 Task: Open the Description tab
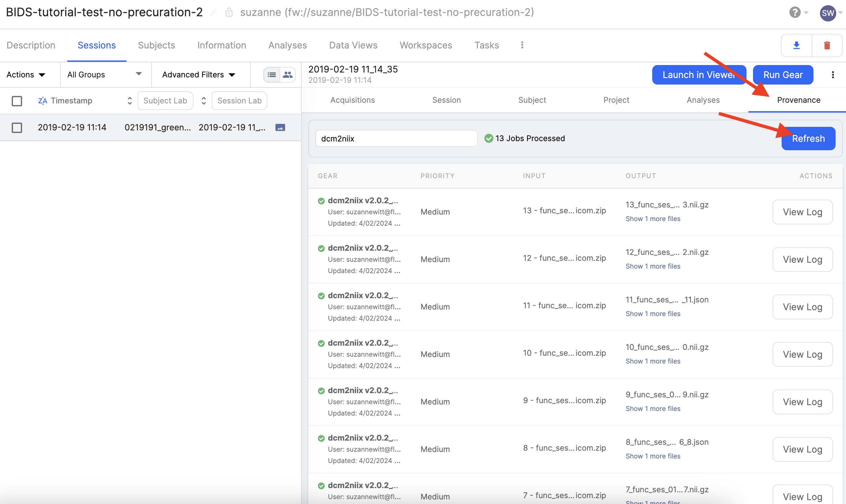[31, 45]
